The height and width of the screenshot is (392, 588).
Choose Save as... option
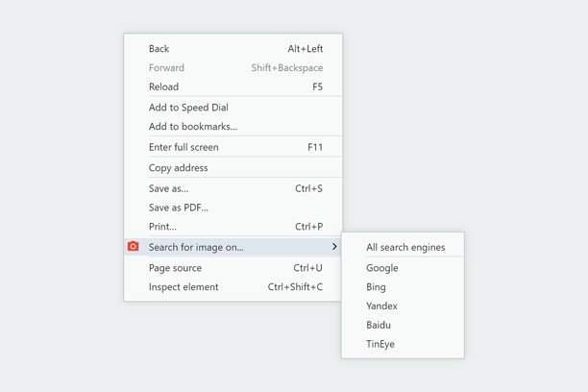click(x=168, y=188)
